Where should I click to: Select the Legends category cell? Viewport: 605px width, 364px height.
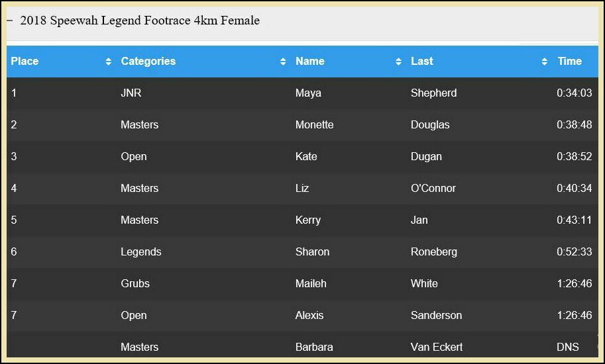point(141,252)
